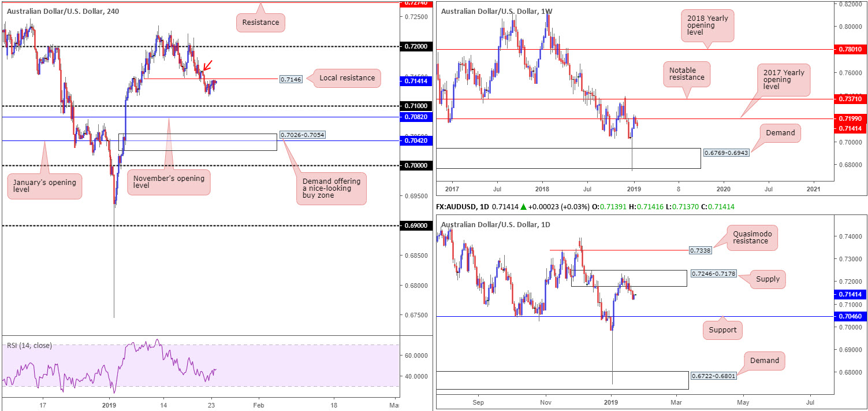Click the blue 0.71414 label on daily chart
Image resolution: width=868 pixels, height=411 pixels.
click(x=851, y=294)
